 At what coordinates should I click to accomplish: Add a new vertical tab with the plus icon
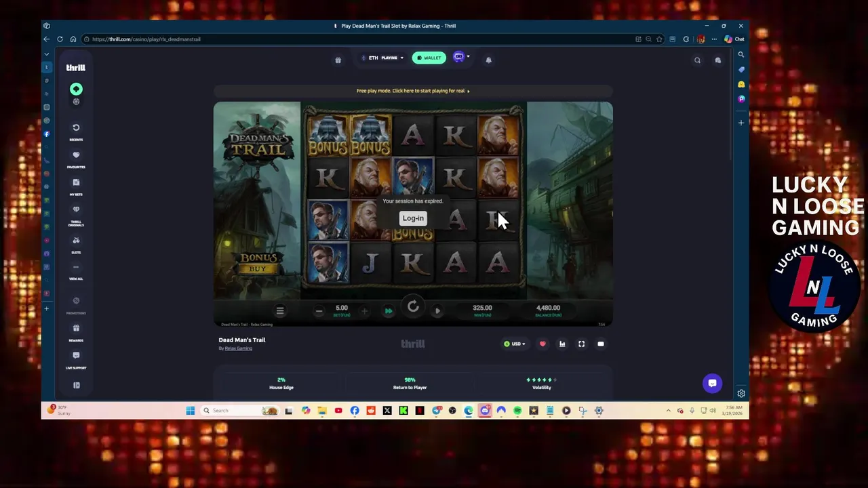[47, 308]
